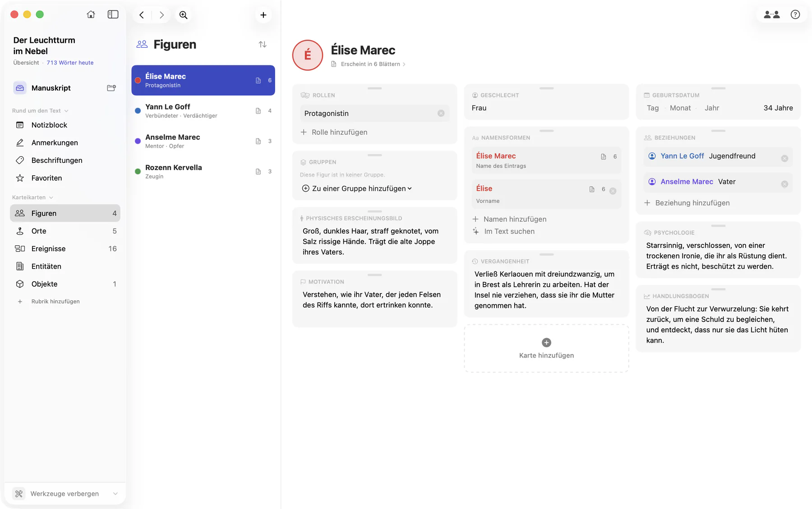
Task: Select Yann Le Goff in figure list
Action: click(x=203, y=111)
